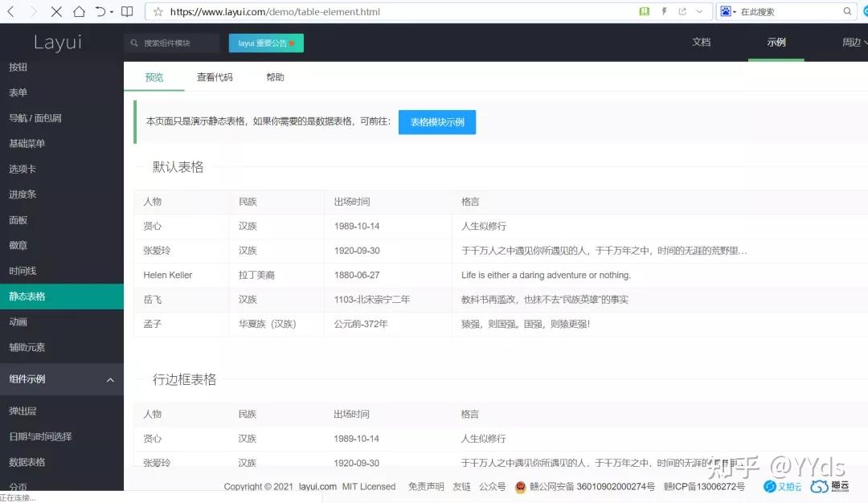Expand address bar history chevron
Image resolution: width=868 pixels, height=503 pixels.
click(x=700, y=11)
